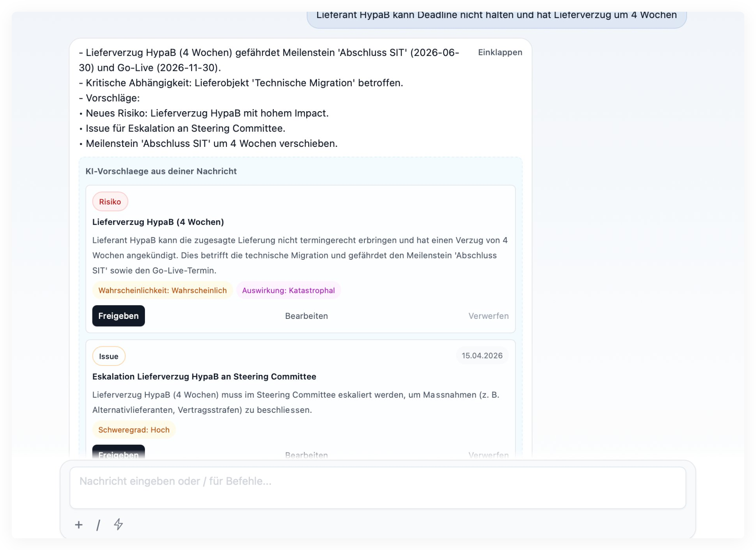
Task: Select the 'Lieferverzug HypaB (4 Wochen)' title
Action: (x=158, y=222)
